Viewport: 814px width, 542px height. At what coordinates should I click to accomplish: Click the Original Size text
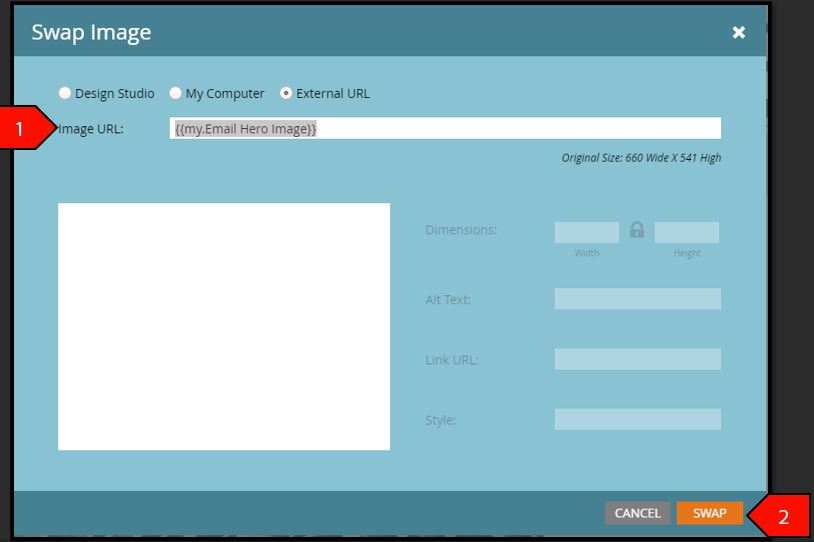coord(641,158)
